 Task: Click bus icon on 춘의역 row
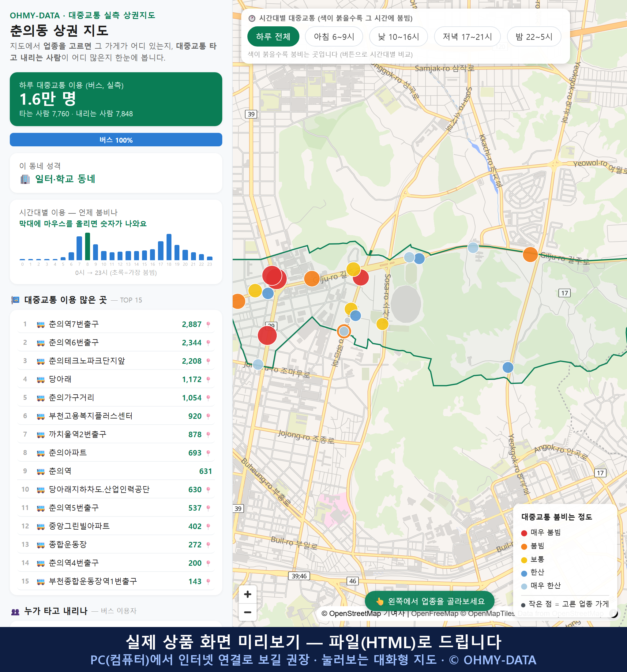click(x=40, y=471)
